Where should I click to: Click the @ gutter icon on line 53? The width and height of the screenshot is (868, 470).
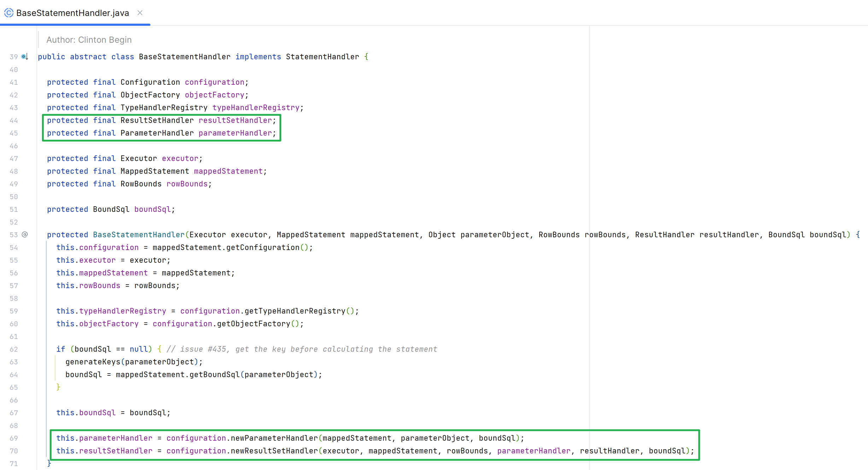pyautogui.click(x=25, y=234)
